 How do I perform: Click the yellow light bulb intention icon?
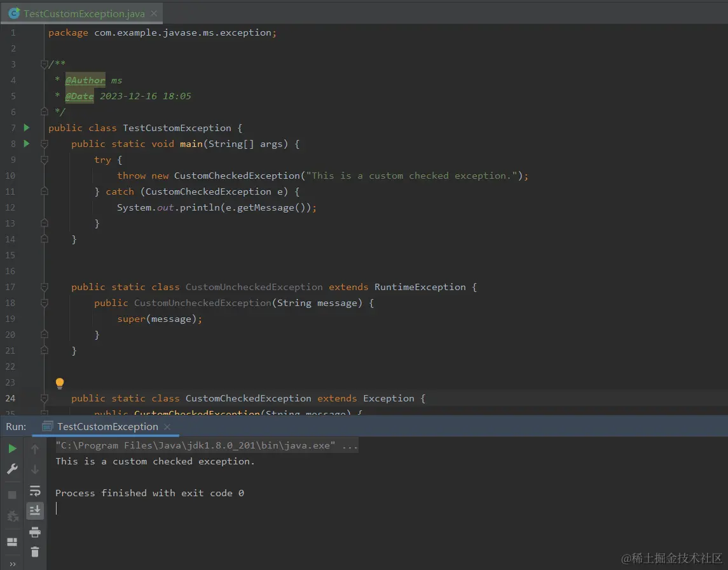point(59,383)
